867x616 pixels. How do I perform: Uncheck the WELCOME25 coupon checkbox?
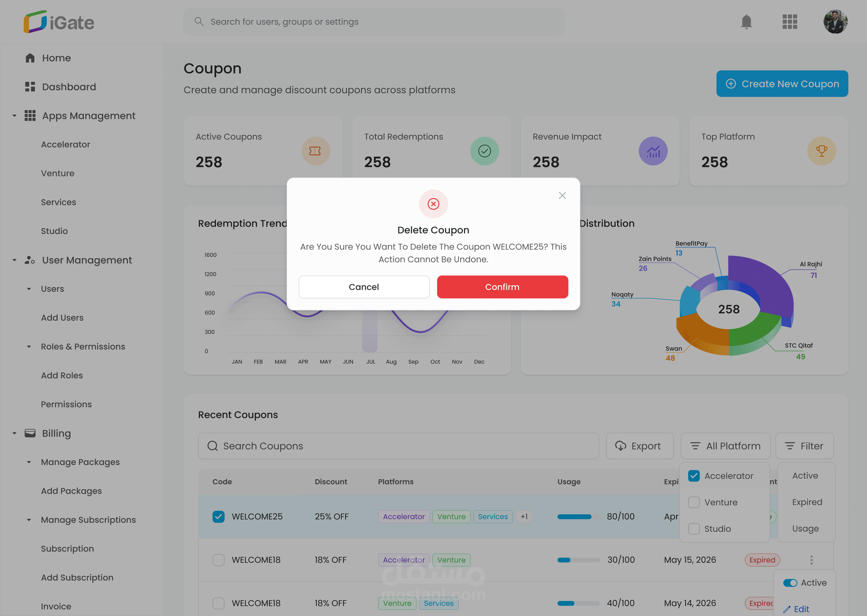pos(218,517)
